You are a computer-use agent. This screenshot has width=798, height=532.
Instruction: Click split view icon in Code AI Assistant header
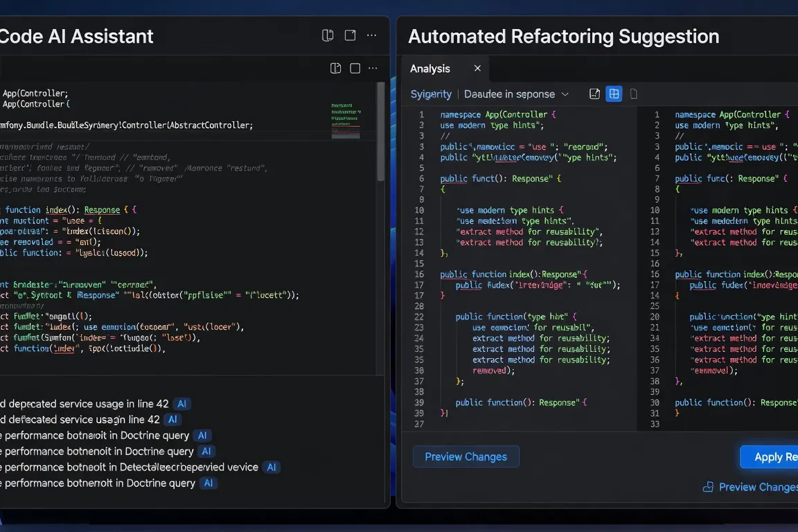coord(328,35)
